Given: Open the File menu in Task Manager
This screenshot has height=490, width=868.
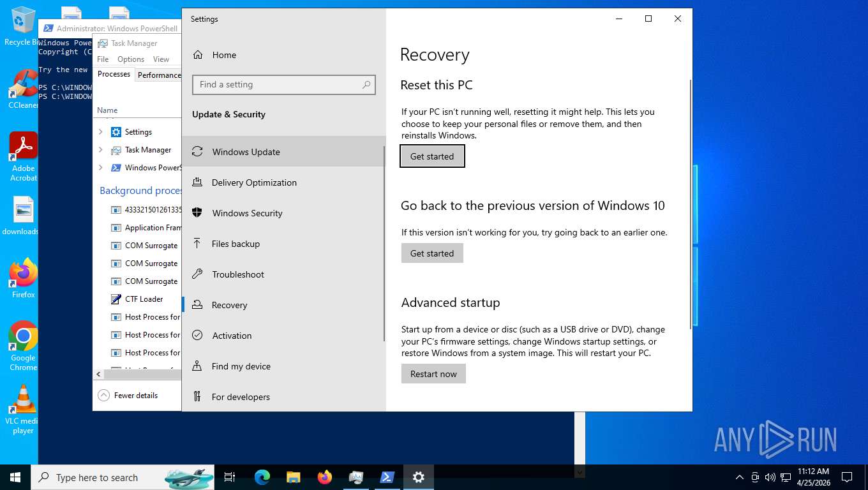Looking at the screenshot, I should 103,59.
